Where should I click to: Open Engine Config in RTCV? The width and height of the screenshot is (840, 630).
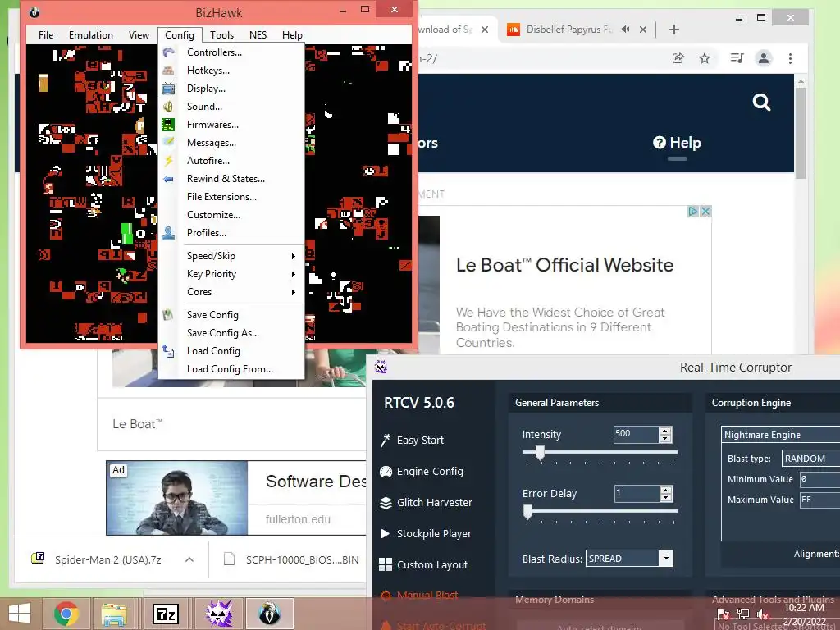422,472
